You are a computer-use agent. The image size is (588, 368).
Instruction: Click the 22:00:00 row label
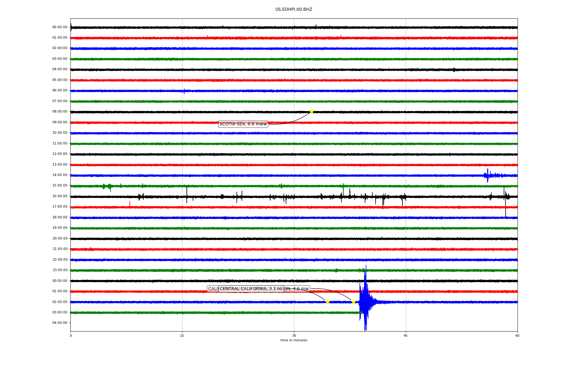[x=60, y=260]
